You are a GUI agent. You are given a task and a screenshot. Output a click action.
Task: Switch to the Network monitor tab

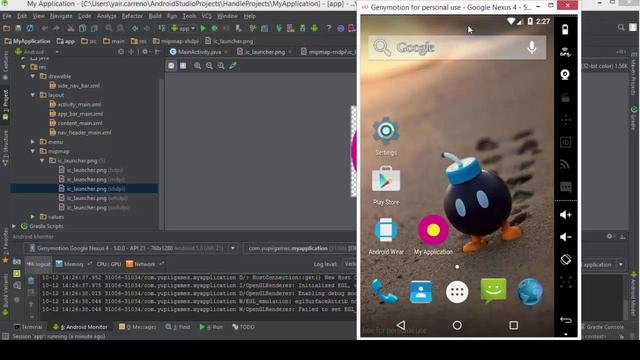click(x=144, y=264)
